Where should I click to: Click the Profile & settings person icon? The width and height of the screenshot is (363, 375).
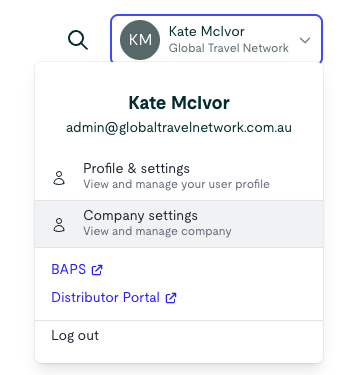tap(59, 178)
